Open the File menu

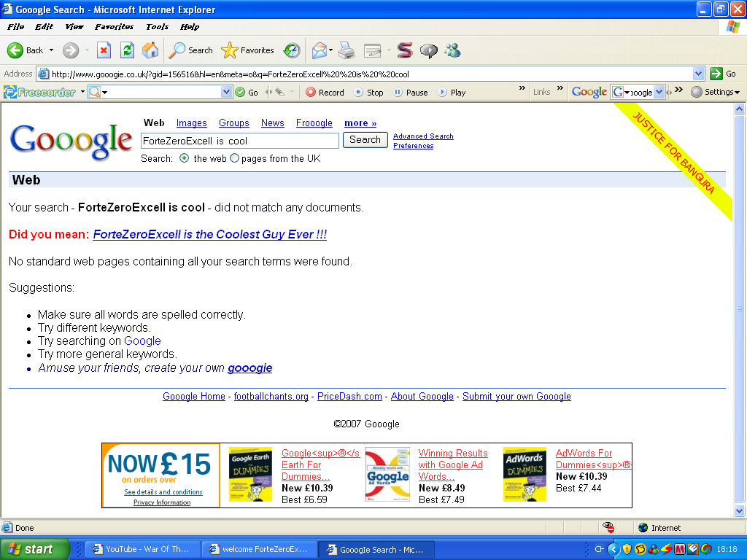pos(16,27)
